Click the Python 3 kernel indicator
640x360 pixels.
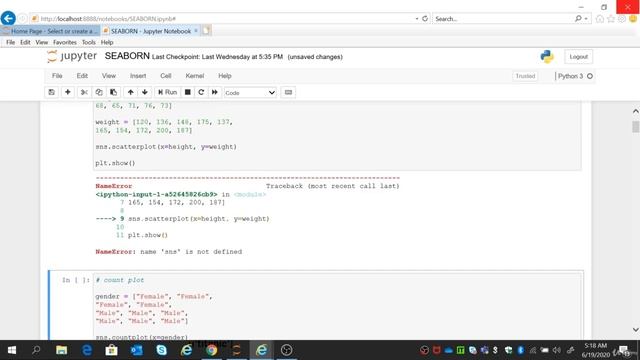[575, 76]
